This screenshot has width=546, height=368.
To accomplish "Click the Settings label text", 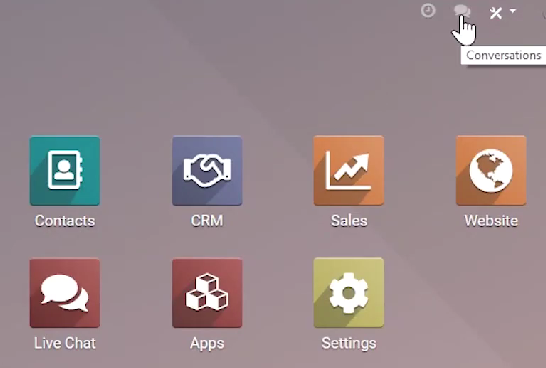I will pos(349,344).
